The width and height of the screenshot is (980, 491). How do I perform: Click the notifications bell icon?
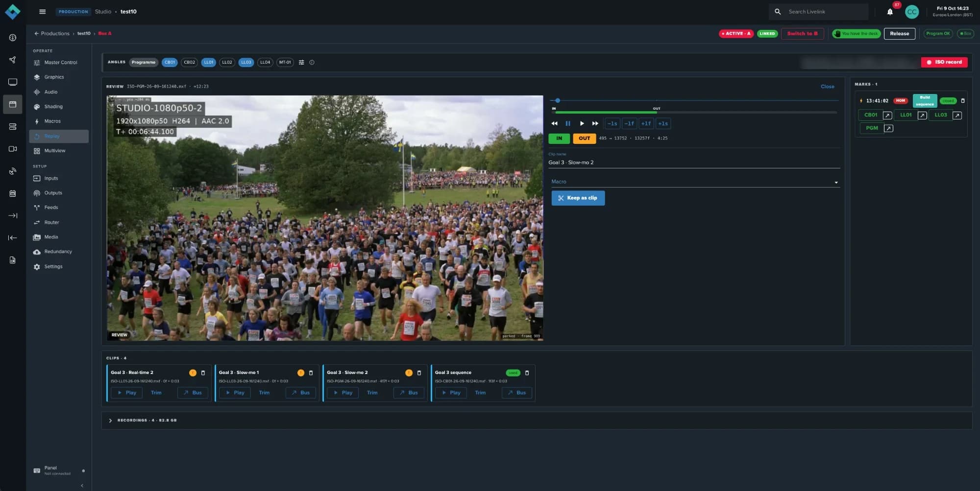click(890, 12)
